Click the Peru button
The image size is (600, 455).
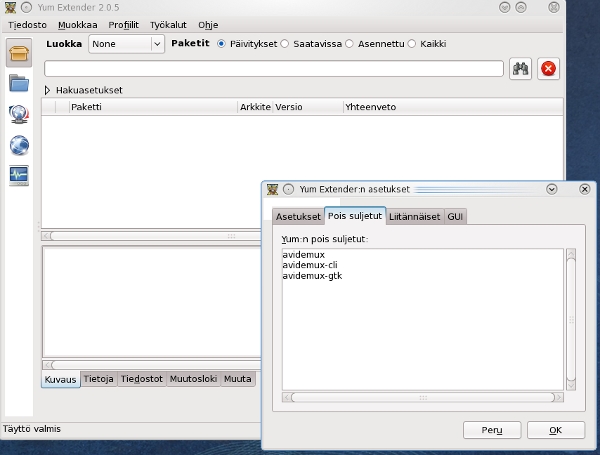pos(492,430)
